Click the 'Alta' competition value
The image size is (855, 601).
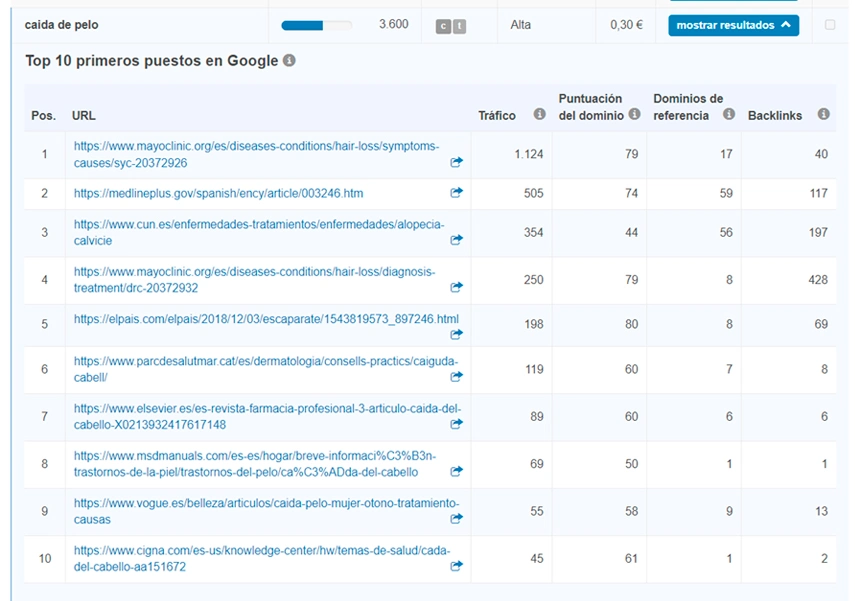point(521,25)
